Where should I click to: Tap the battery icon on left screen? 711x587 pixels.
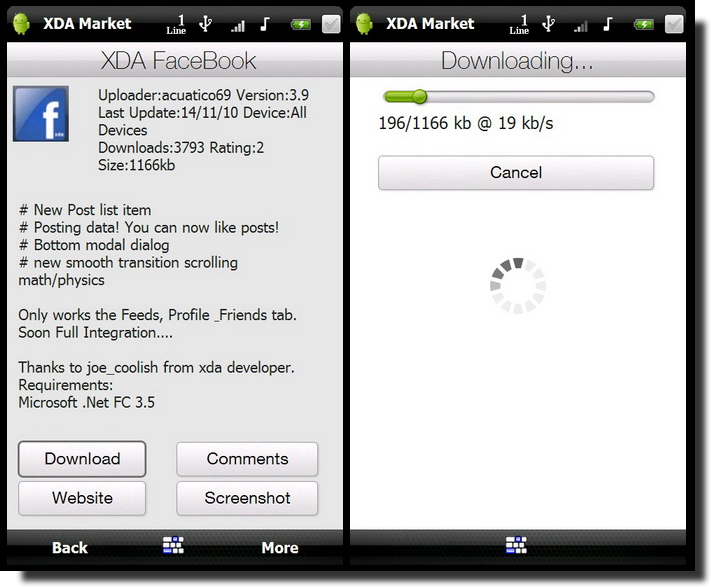coord(300,24)
